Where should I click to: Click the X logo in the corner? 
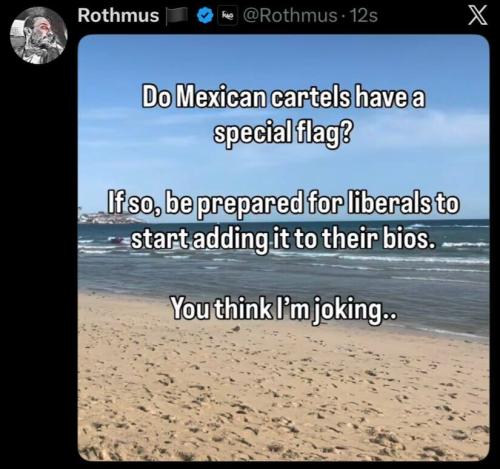click(x=478, y=16)
